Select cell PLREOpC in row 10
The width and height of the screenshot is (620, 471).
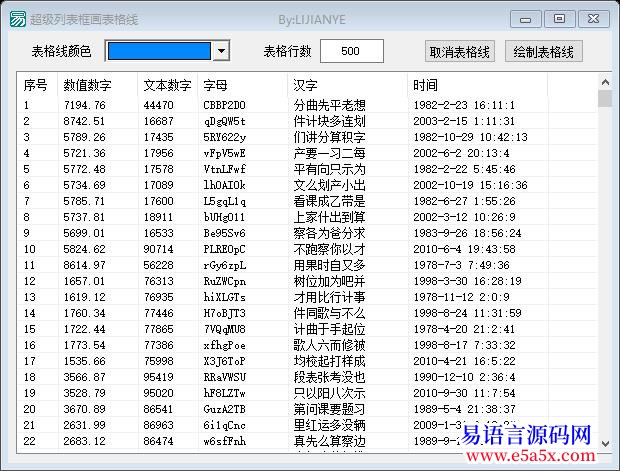[x=225, y=249]
